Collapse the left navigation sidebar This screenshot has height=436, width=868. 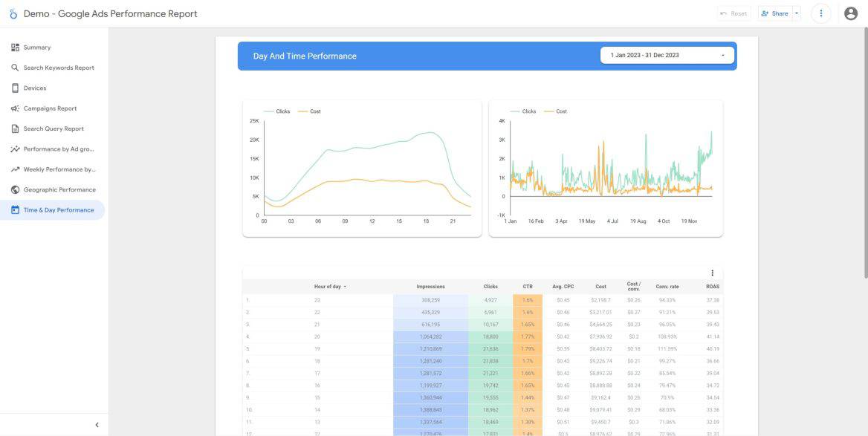(x=97, y=425)
